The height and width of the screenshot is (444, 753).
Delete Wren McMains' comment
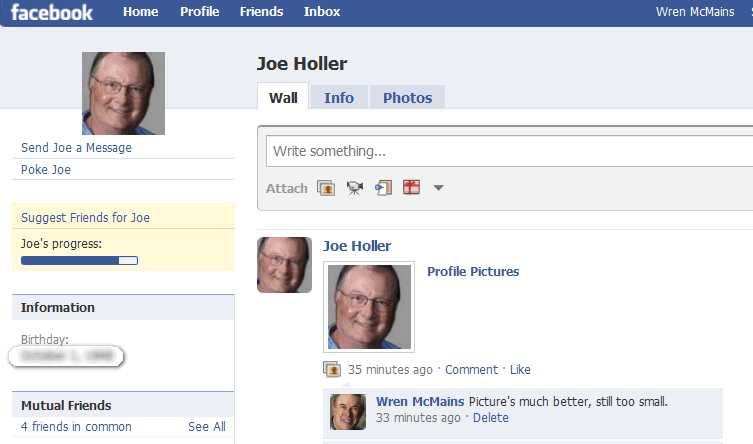pos(490,418)
